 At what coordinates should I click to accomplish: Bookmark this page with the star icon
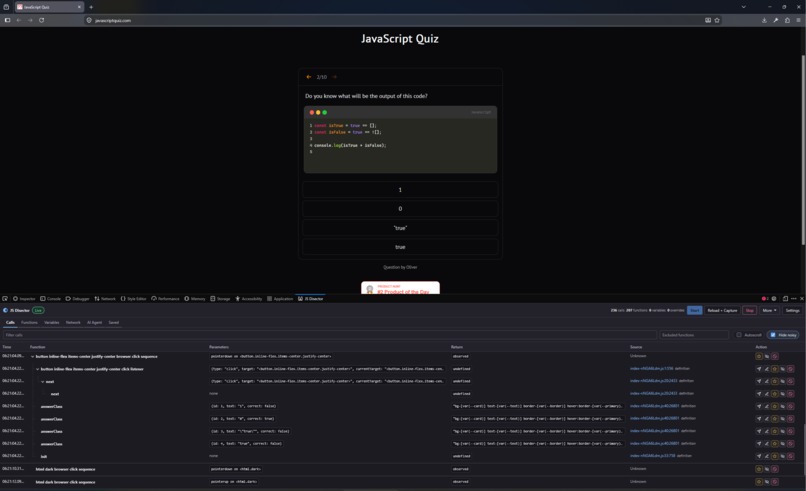pos(717,20)
